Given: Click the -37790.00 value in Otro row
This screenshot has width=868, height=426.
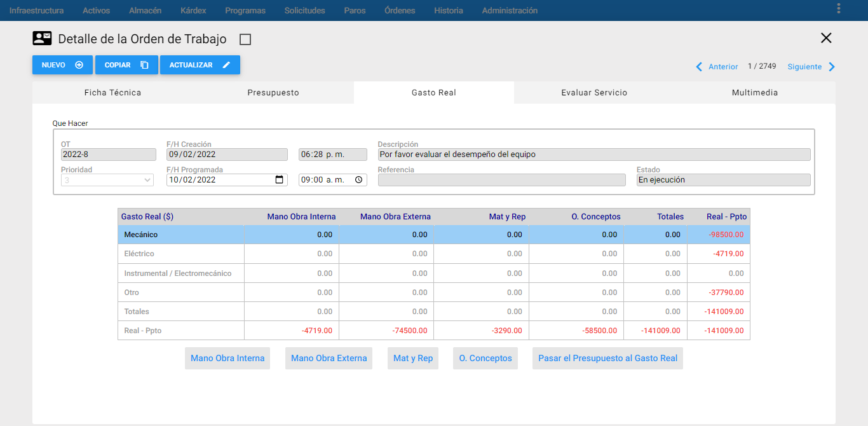Looking at the screenshot, I should [x=726, y=292].
